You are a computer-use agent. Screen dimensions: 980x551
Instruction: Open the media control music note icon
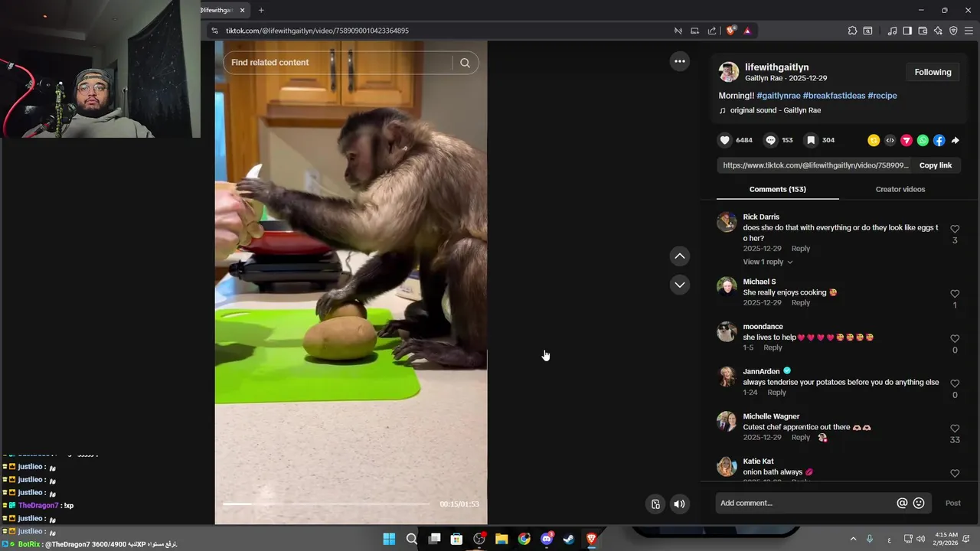click(x=892, y=31)
